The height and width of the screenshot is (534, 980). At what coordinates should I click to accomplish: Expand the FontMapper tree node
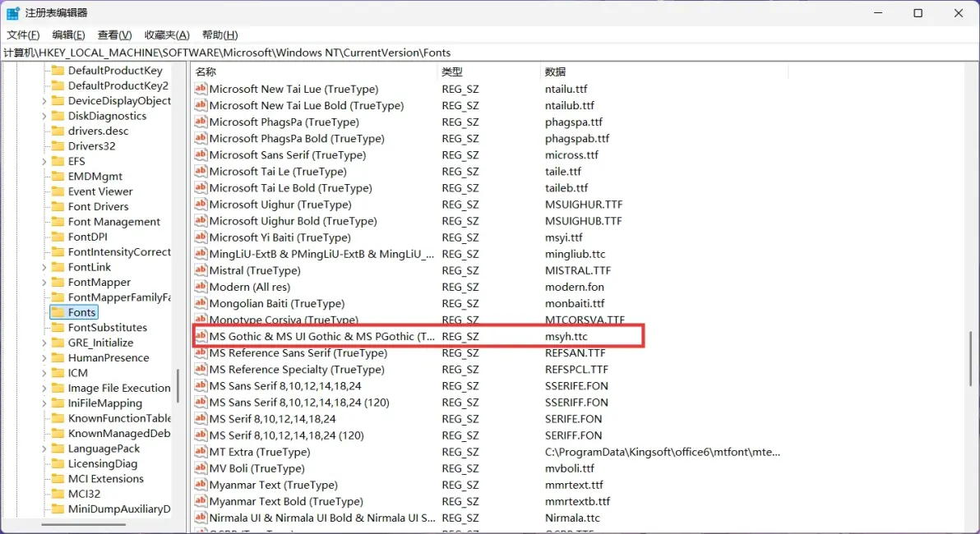44,283
